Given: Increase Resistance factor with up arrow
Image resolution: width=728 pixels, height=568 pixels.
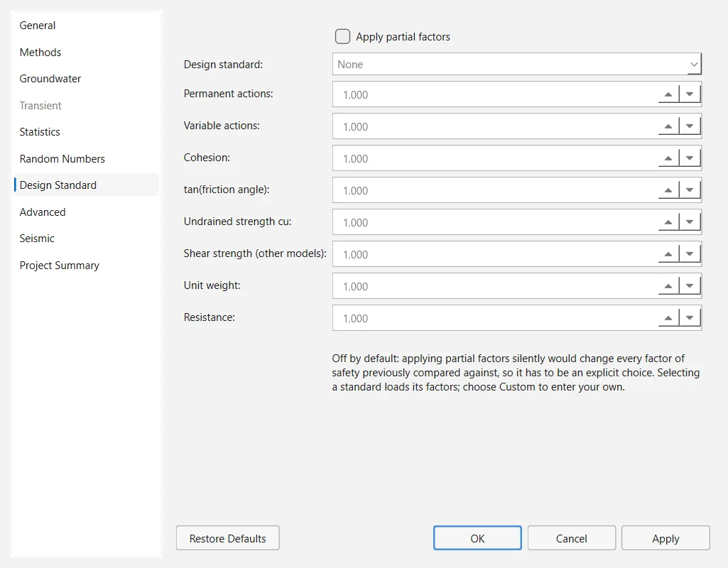Looking at the screenshot, I should (668, 318).
